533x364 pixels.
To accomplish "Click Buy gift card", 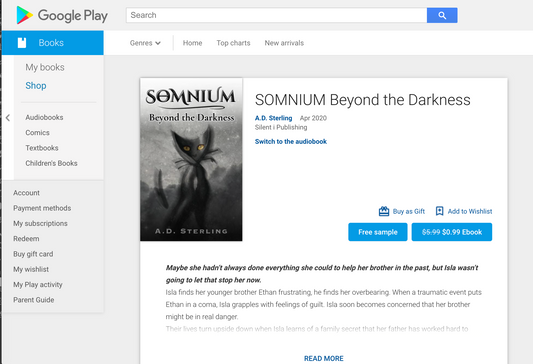I will (x=33, y=254).
